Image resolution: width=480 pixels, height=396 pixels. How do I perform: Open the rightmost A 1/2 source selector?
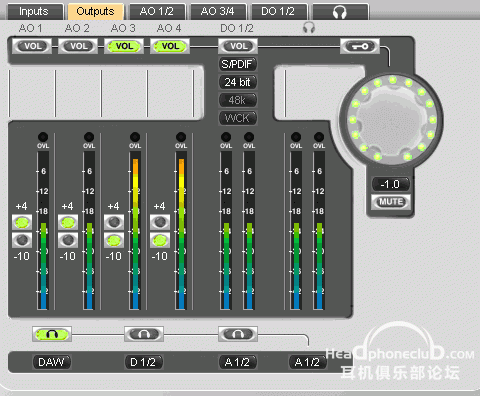307,362
